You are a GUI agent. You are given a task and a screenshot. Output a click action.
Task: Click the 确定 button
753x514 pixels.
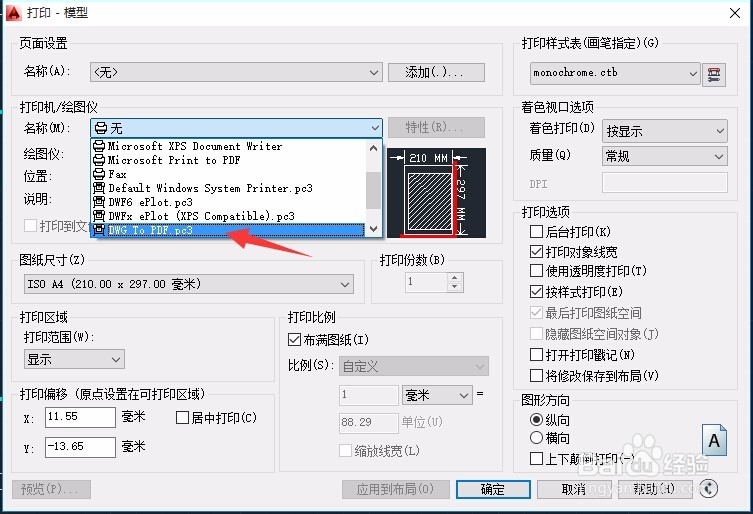click(x=493, y=489)
